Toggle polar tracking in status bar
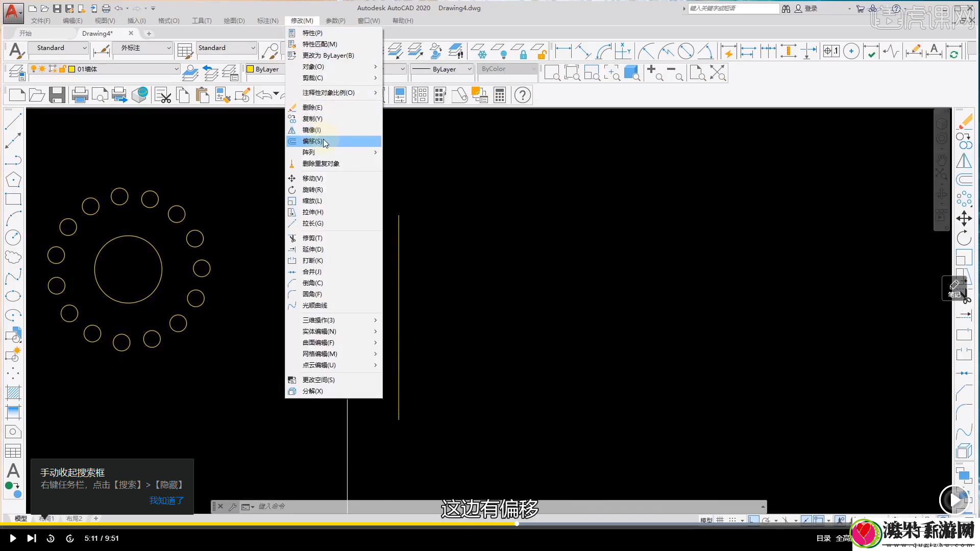 766,520
